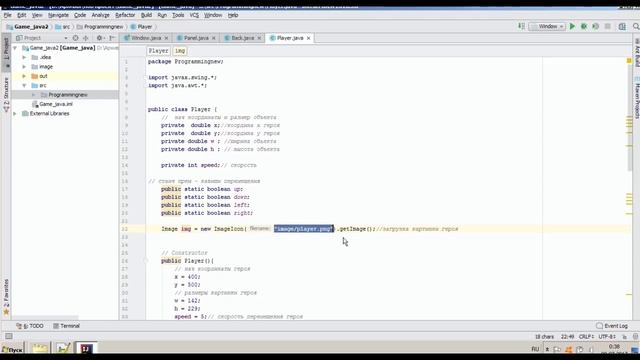
Task: Click img member breadcrumb in editor
Action: pyautogui.click(x=180, y=51)
